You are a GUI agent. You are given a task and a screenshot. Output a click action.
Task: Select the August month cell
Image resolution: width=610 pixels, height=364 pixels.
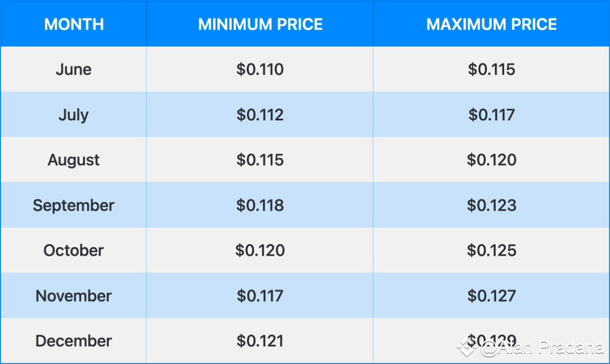74,160
